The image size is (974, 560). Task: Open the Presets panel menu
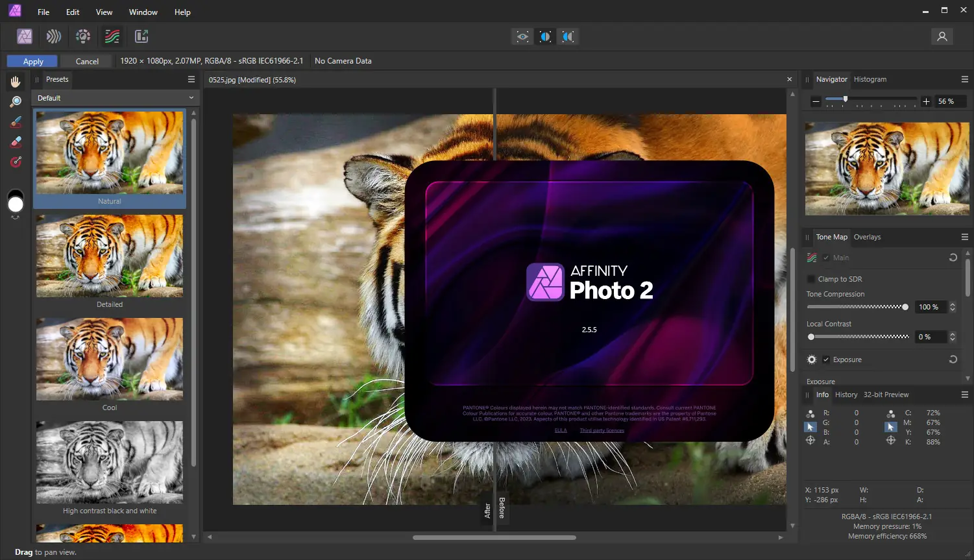(191, 79)
